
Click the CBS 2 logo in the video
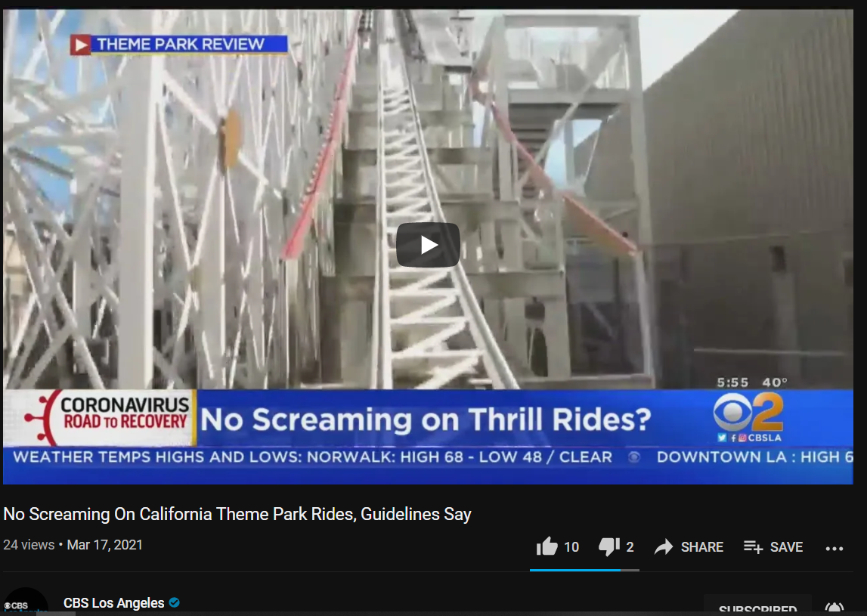click(x=748, y=412)
